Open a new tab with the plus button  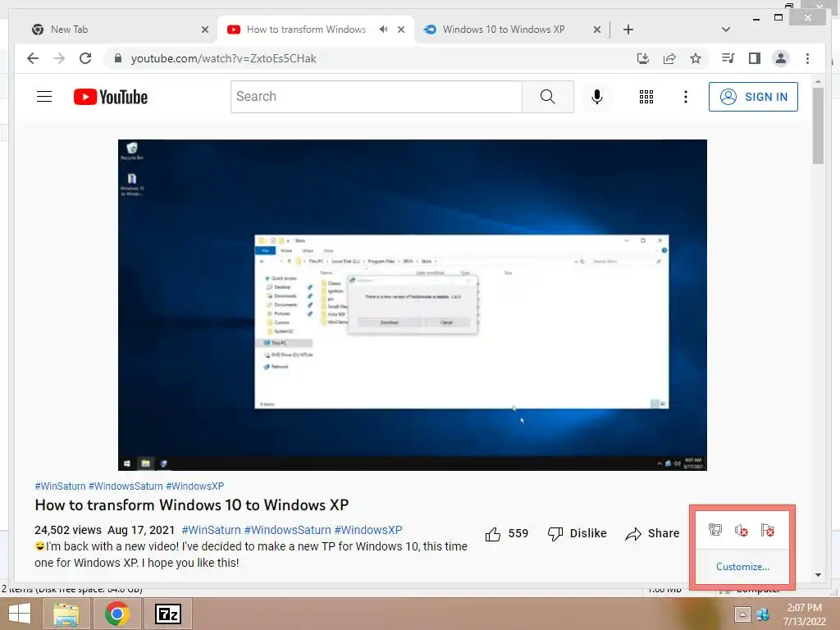pos(628,30)
